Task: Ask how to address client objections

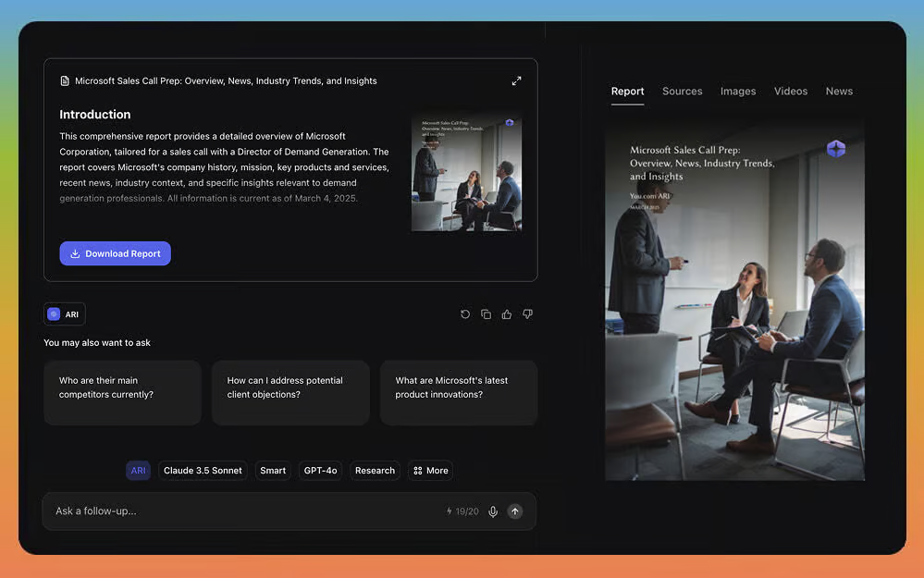Action: 290,392
